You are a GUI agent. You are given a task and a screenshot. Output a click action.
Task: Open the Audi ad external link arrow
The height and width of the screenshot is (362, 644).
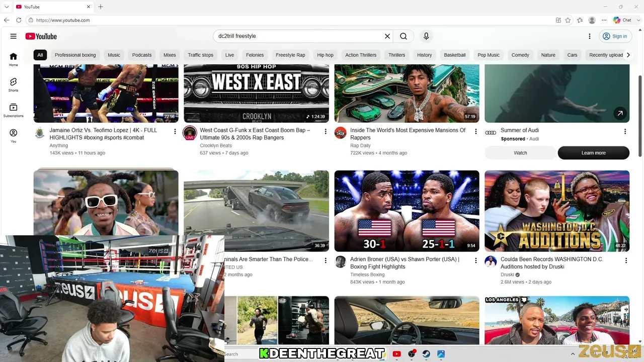(x=620, y=113)
